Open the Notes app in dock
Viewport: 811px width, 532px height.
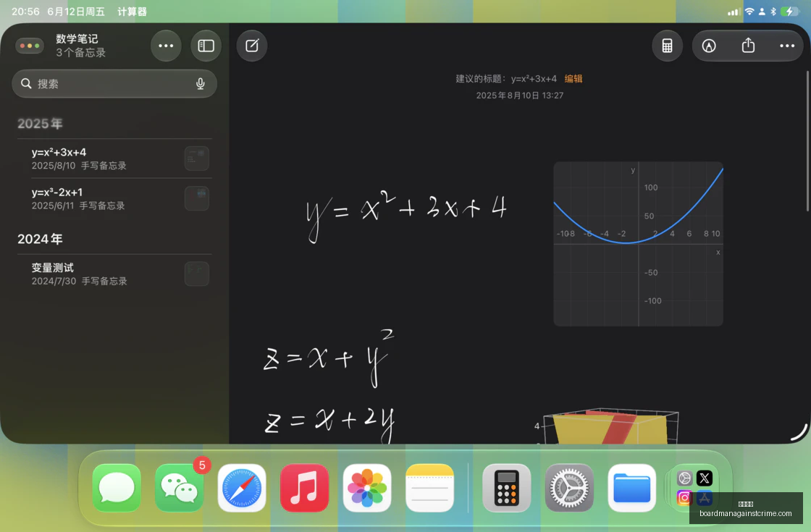coord(429,488)
